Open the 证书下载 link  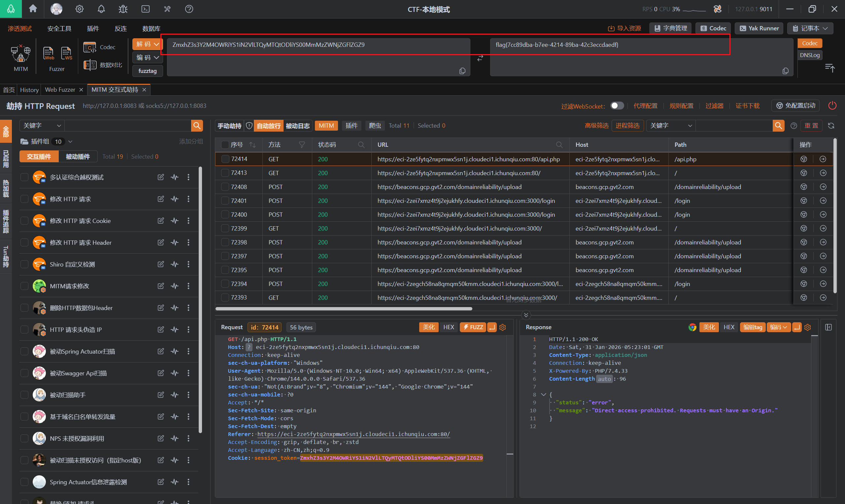[x=747, y=106]
